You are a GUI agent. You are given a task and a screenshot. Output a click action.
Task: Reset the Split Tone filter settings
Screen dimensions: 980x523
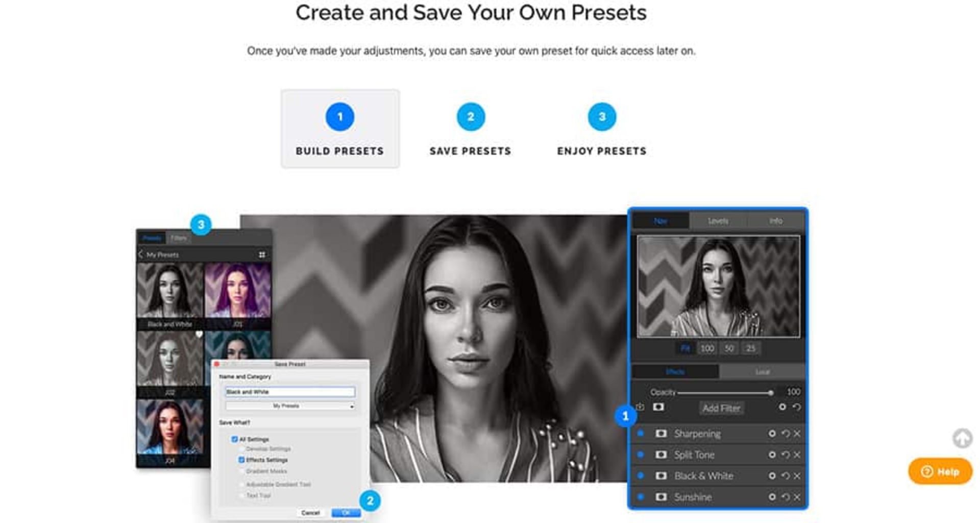point(786,455)
